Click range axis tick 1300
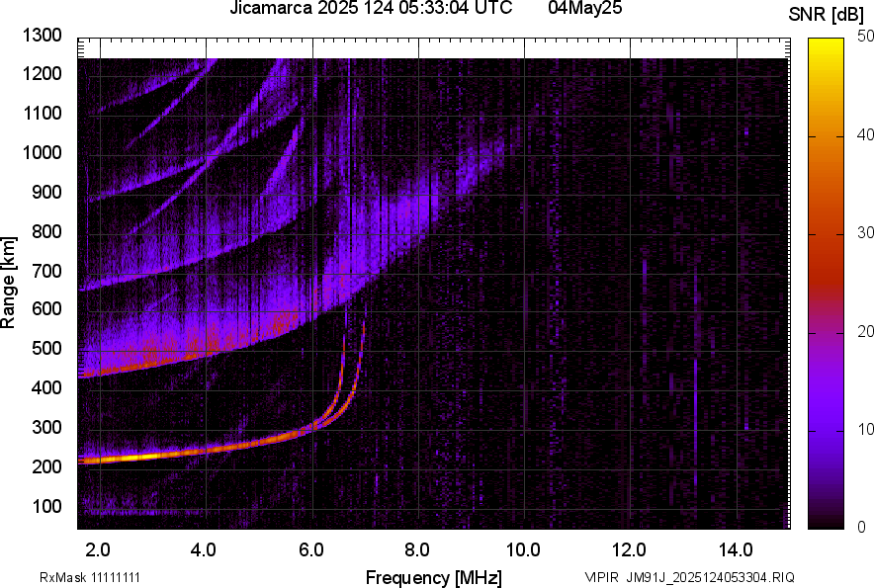The width and height of the screenshot is (874, 588). coord(42,36)
